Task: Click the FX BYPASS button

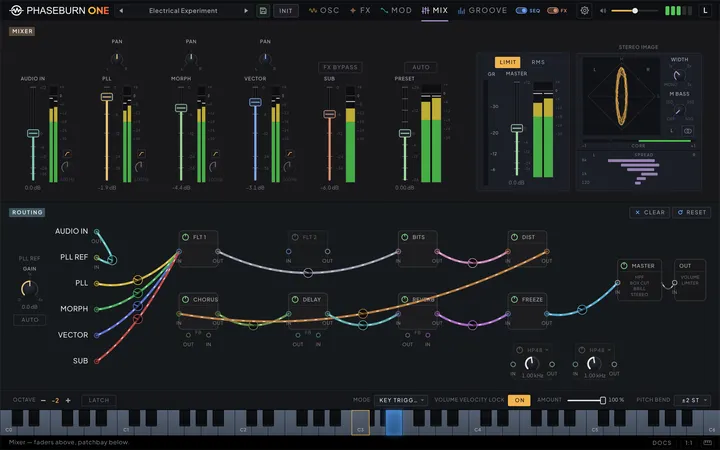Action: [x=340, y=67]
